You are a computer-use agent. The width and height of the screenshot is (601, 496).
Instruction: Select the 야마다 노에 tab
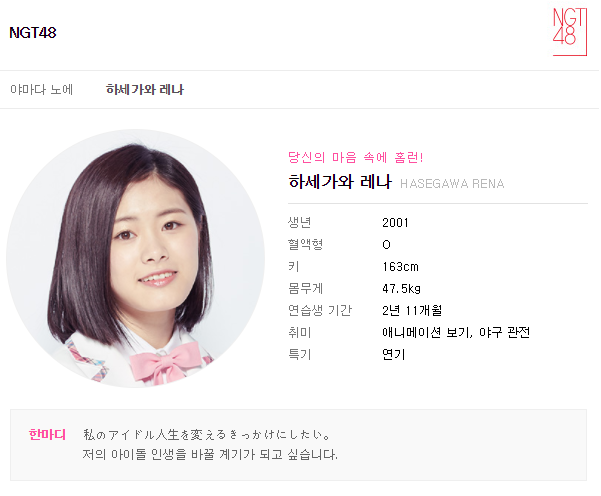(41, 90)
